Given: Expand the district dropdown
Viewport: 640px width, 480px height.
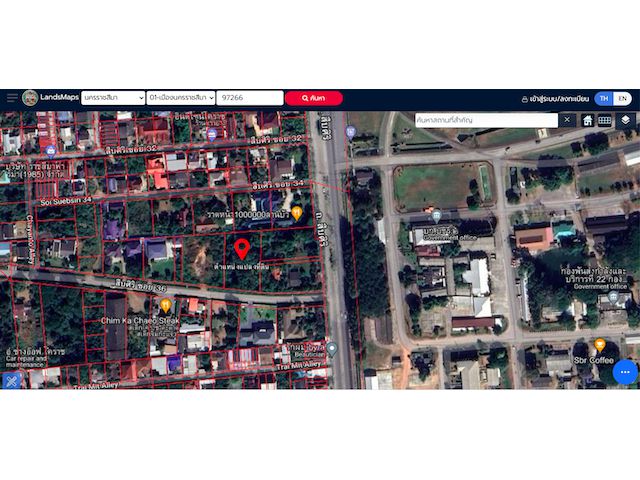Looking at the screenshot, I should (x=180, y=98).
